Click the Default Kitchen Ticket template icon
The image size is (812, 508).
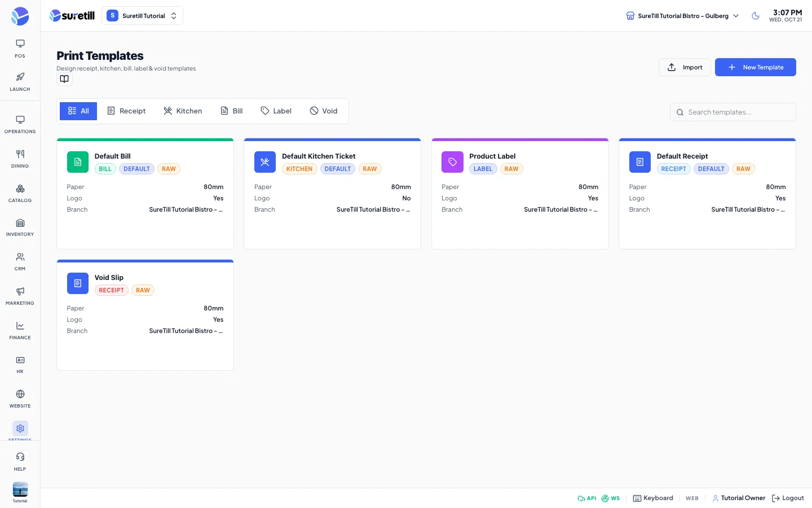coord(265,162)
